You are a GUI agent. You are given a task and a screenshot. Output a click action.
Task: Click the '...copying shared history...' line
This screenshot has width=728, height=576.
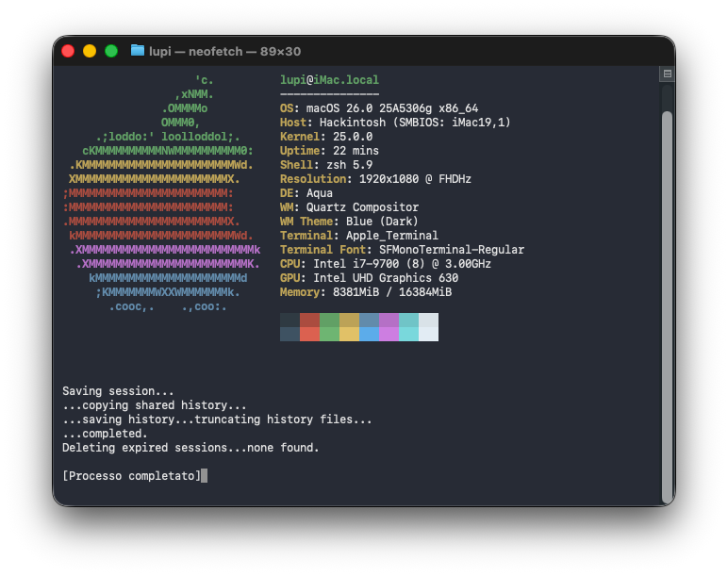pyautogui.click(x=155, y=405)
